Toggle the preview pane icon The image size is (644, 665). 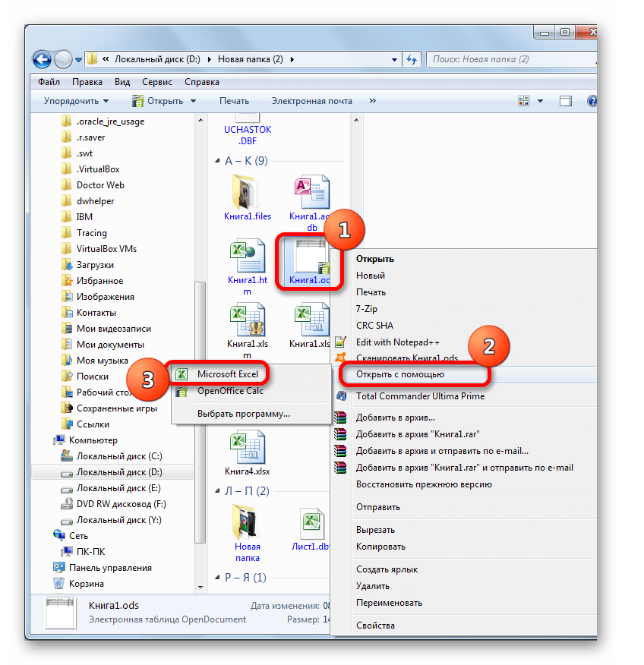click(565, 101)
